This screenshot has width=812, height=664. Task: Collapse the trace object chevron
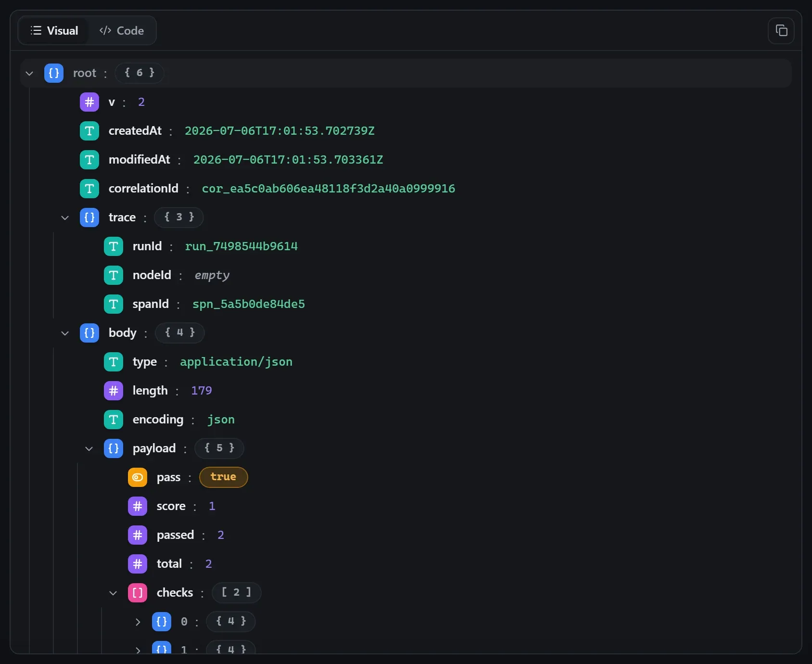click(x=65, y=217)
